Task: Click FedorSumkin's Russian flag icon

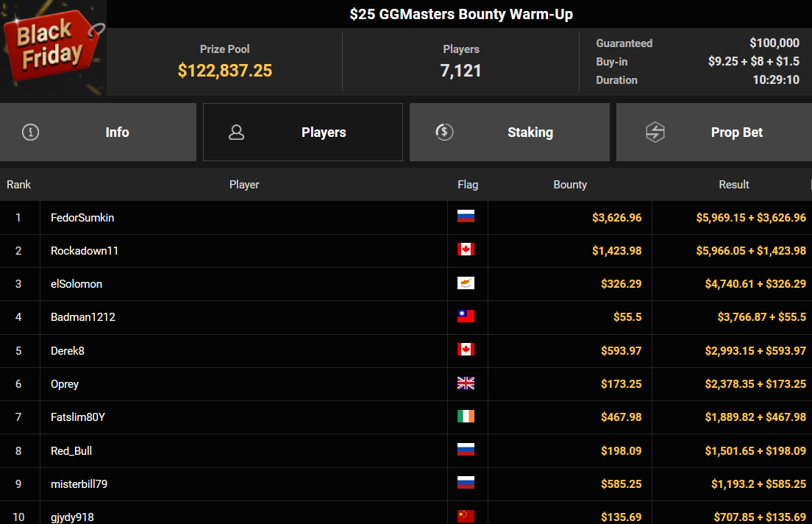Action: [x=466, y=216]
